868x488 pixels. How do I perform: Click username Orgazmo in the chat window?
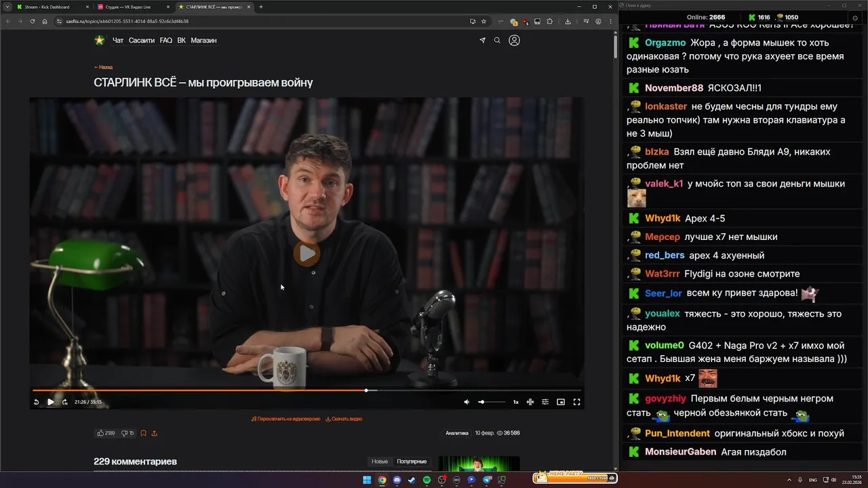click(665, 43)
